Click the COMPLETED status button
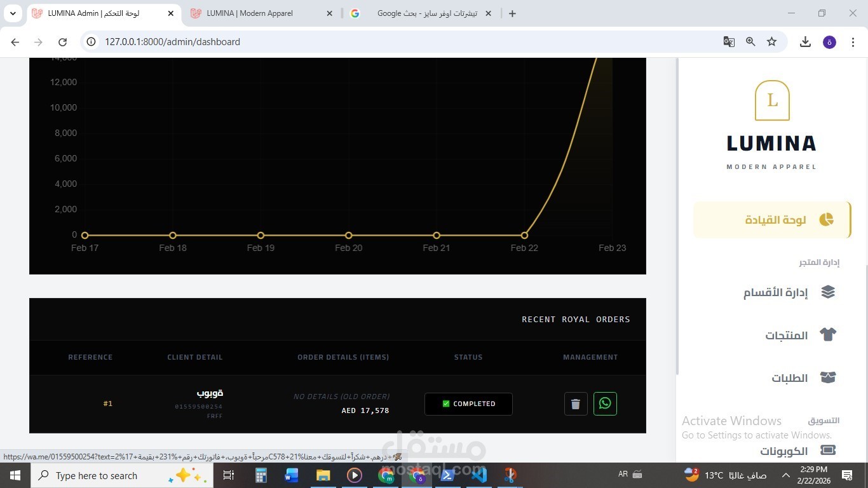The width and height of the screenshot is (868, 488). 468,404
